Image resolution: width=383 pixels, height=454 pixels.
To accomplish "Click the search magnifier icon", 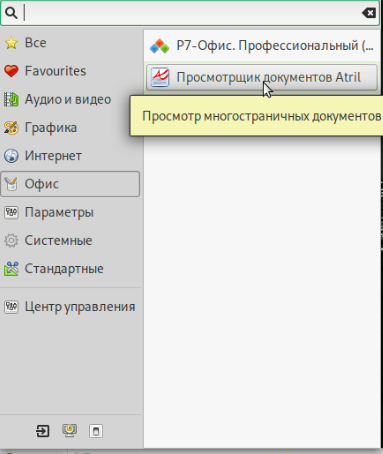I will (11, 13).
